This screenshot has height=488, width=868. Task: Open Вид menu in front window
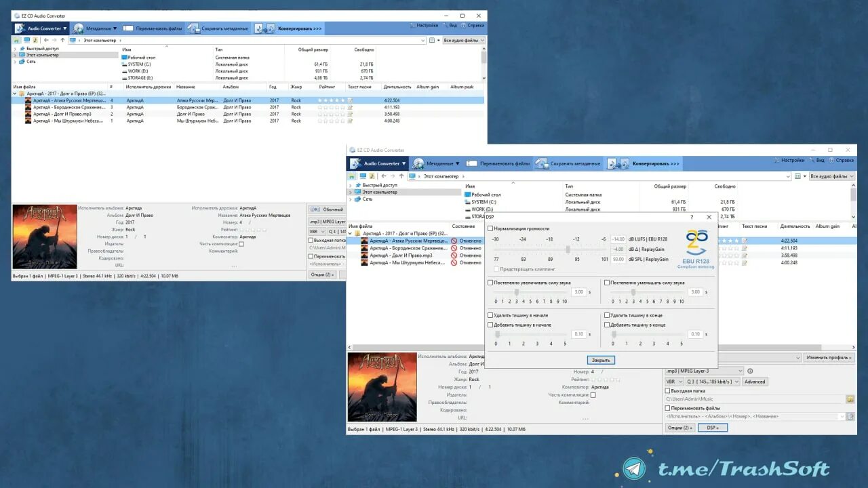816,161
